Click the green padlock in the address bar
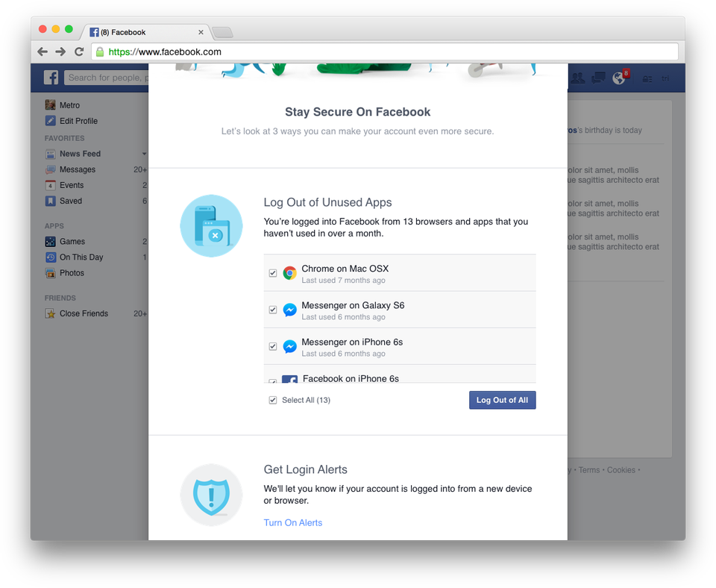 [99, 52]
